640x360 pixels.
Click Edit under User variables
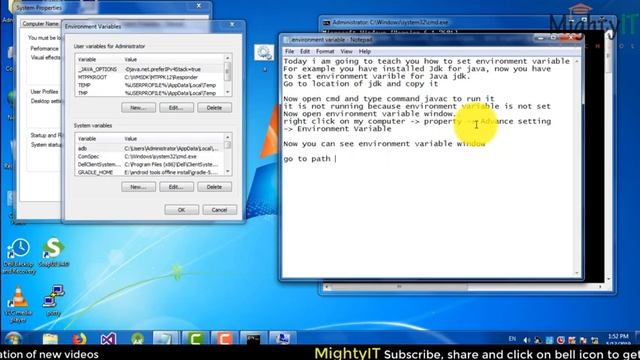pyautogui.click(x=176, y=108)
